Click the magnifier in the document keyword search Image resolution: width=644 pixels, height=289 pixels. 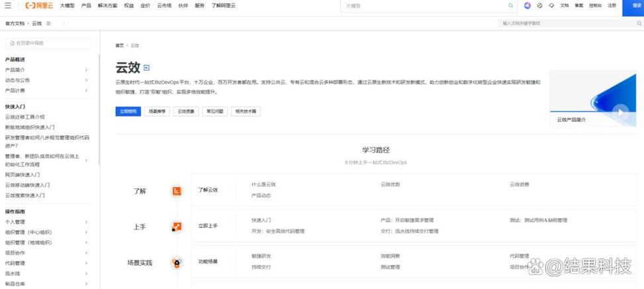click(639, 23)
